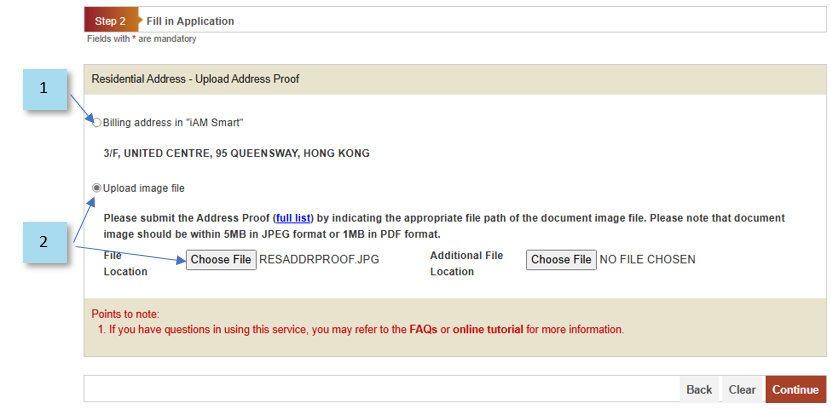Open the online tutorial link
The height and width of the screenshot is (409, 831).
pos(487,329)
